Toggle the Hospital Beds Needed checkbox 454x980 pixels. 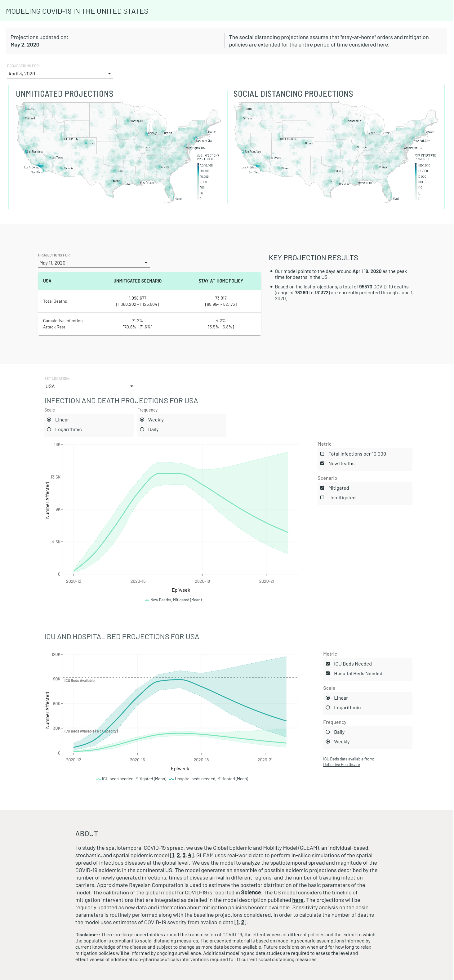point(328,673)
